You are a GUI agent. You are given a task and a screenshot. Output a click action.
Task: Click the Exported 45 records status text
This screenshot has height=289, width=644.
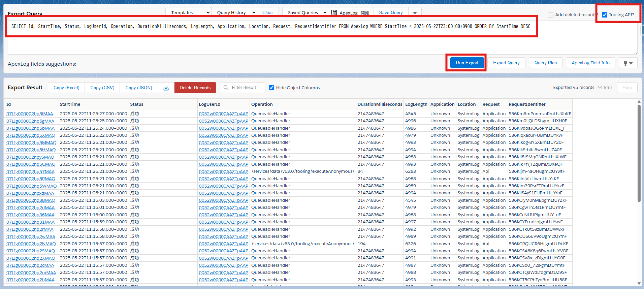point(574,88)
